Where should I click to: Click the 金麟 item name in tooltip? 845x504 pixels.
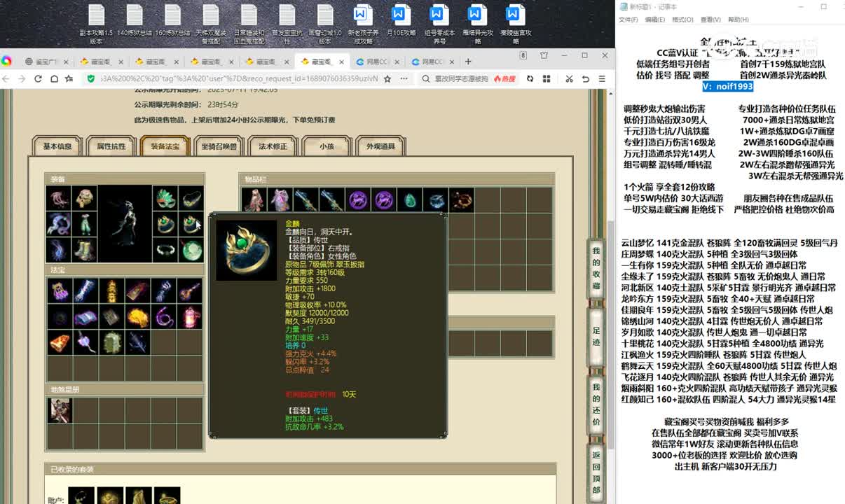292,223
